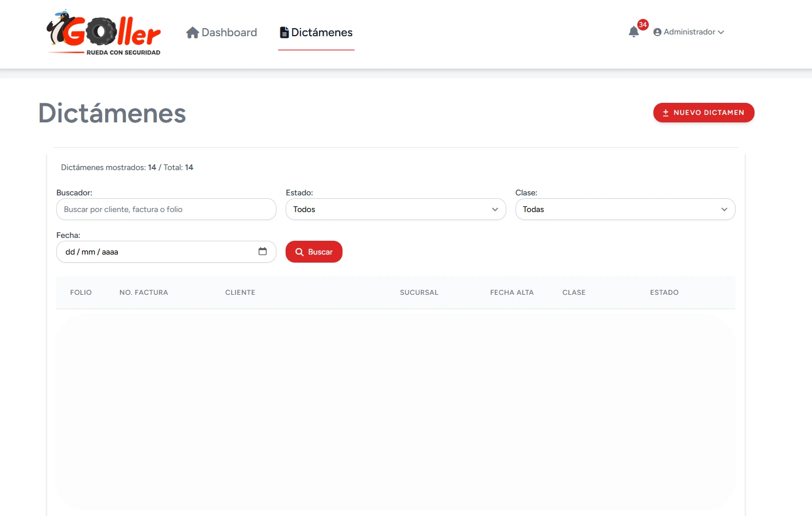Click the FECHA ALTA column header
Image resolution: width=812 pixels, height=516 pixels.
(511, 292)
